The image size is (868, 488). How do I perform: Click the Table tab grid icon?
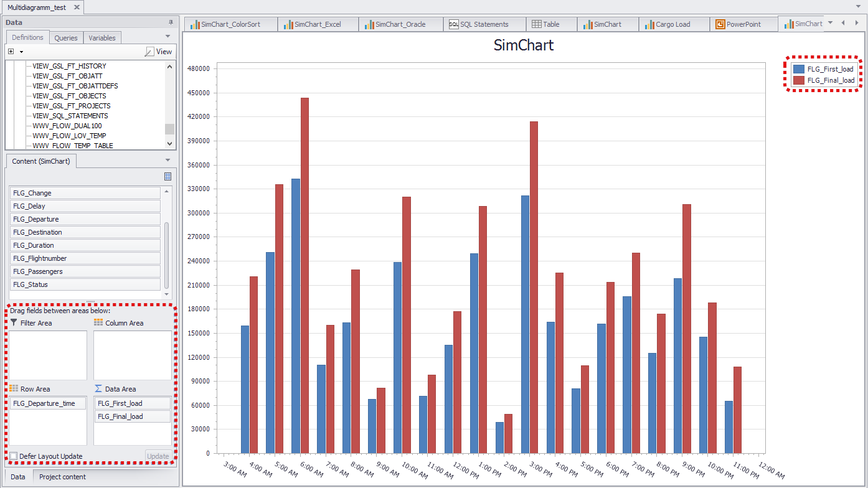click(x=536, y=24)
